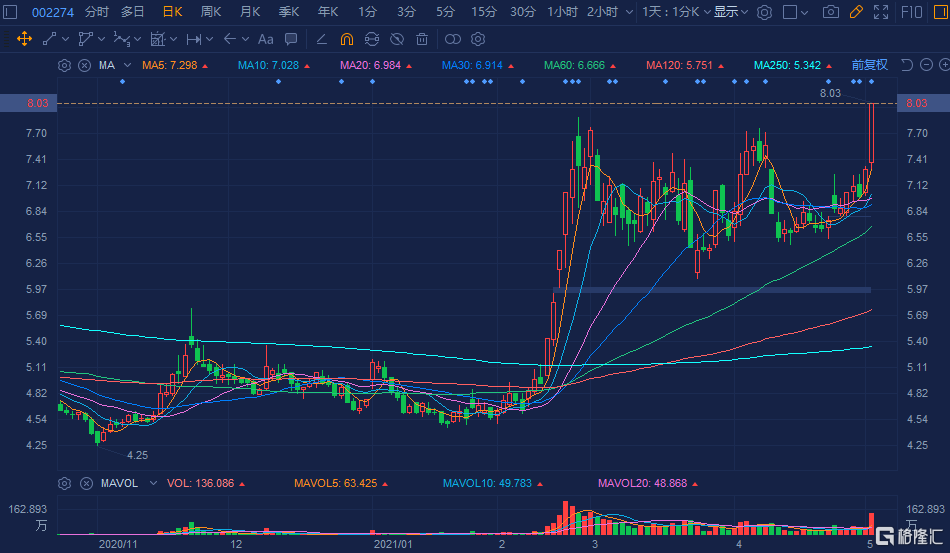This screenshot has height=553, width=950.
Task: Switch to 多日 chart tab
Action: 133,12
